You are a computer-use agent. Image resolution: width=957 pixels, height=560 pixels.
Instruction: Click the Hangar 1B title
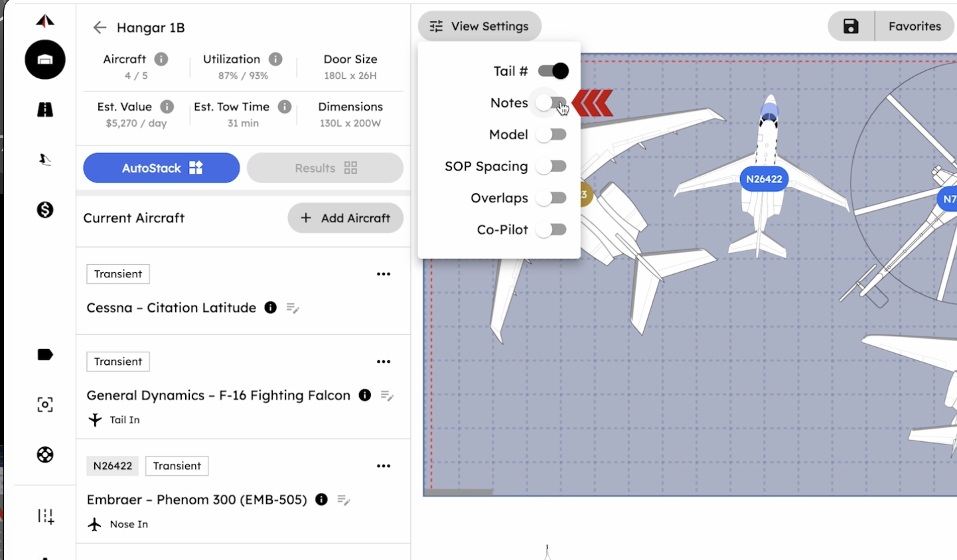[x=151, y=28]
